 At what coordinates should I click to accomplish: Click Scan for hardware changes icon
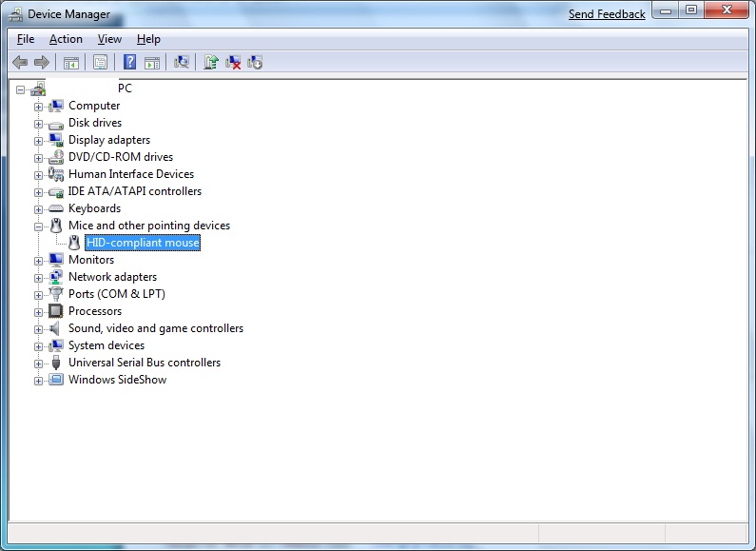coord(181,63)
